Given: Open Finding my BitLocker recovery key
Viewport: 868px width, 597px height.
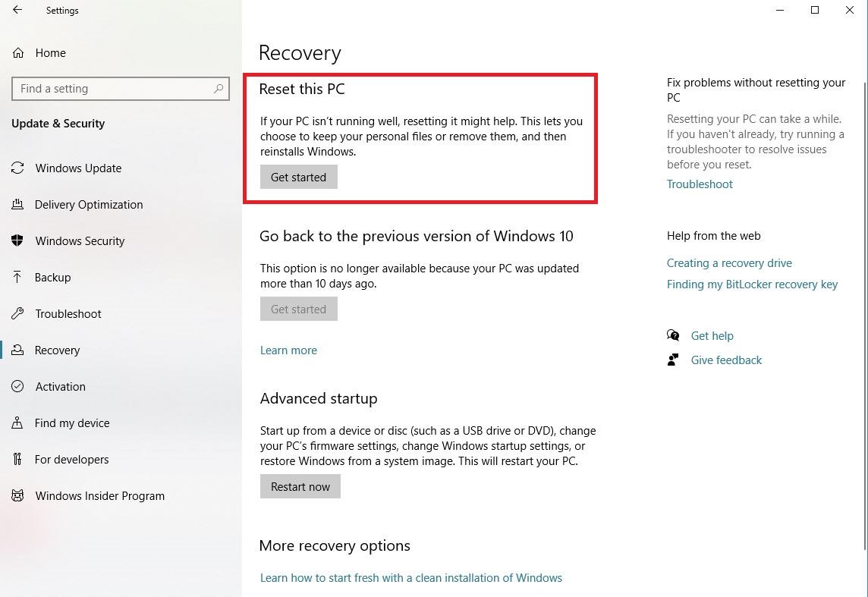Looking at the screenshot, I should click(752, 284).
